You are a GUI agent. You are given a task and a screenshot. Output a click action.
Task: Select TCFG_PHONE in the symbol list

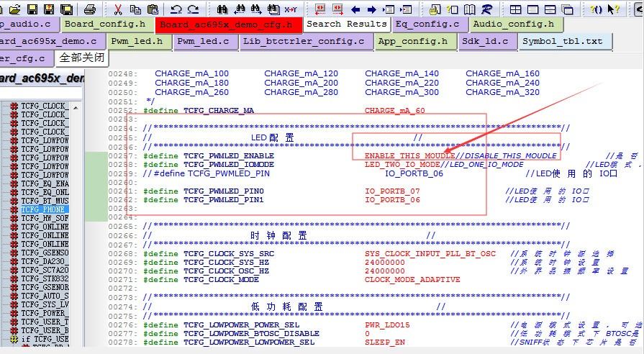pyautogui.click(x=45, y=209)
